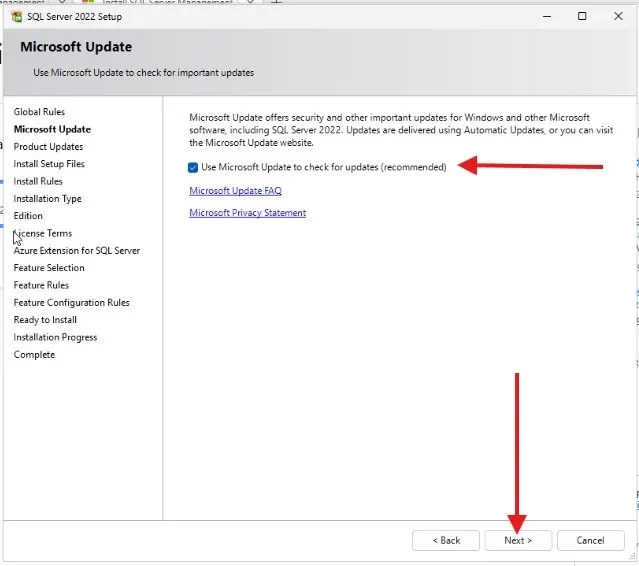The height and width of the screenshot is (566, 639).
Task: Cancel the SQL Server setup
Action: [x=591, y=540]
